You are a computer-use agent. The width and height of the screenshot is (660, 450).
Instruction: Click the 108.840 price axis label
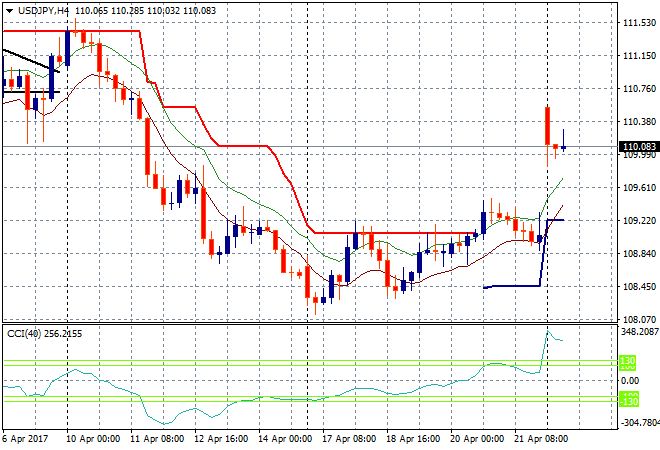point(639,253)
